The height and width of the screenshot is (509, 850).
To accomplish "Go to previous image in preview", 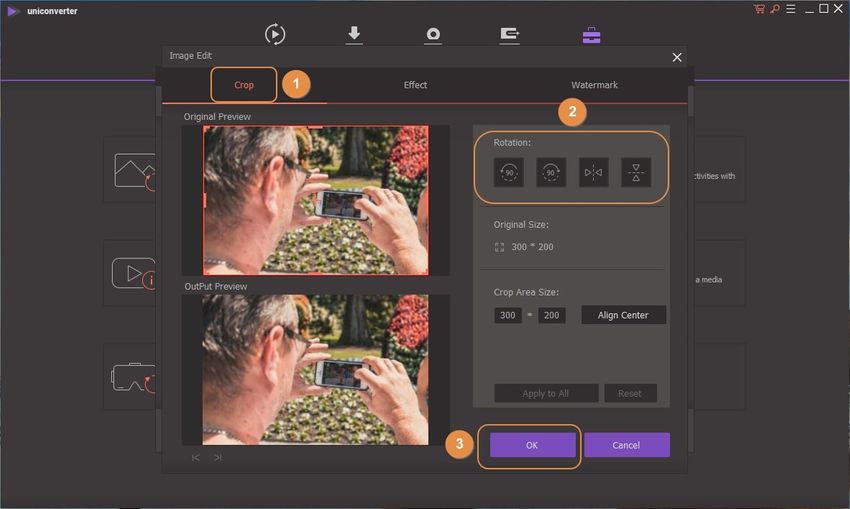I will tap(196, 457).
